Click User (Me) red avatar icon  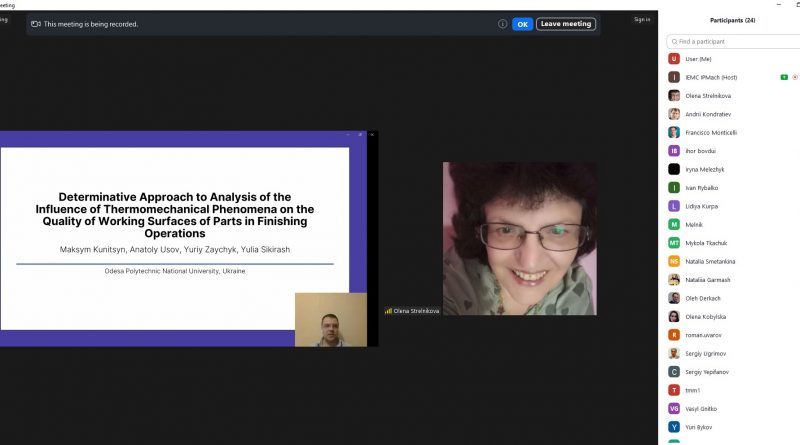[674, 59]
